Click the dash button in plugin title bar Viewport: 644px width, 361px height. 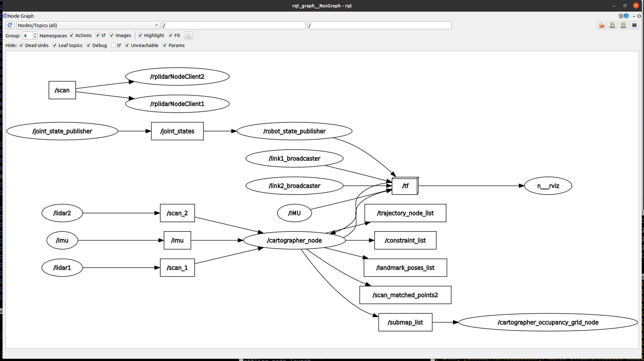click(x=634, y=16)
